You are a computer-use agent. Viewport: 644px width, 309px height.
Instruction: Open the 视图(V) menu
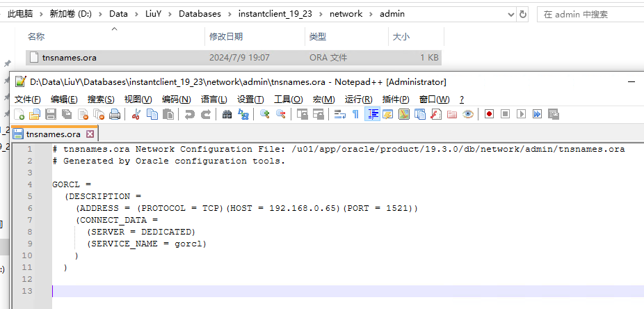[138, 100]
